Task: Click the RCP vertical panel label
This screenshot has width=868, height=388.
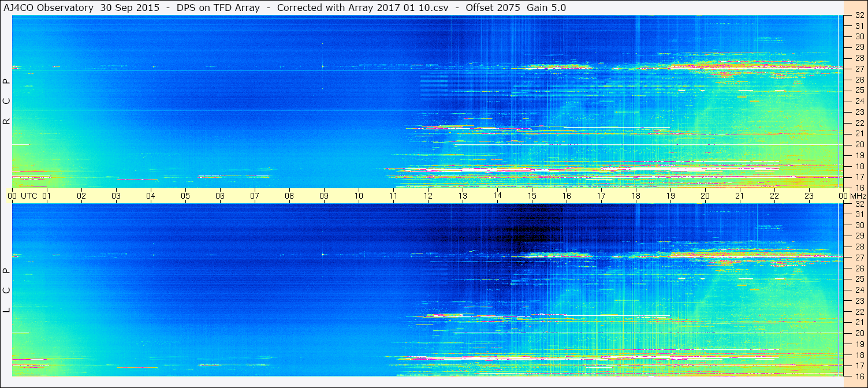Action: pyautogui.click(x=7, y=102)
